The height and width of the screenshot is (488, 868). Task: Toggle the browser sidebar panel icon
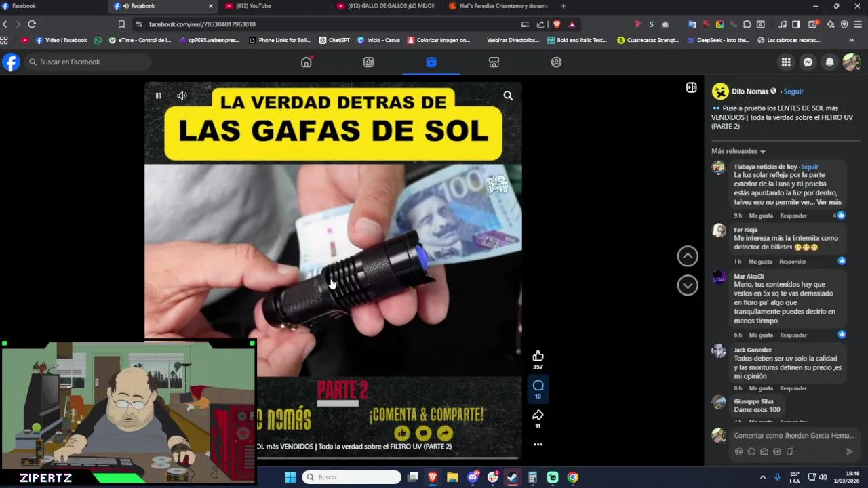(796, 24)
